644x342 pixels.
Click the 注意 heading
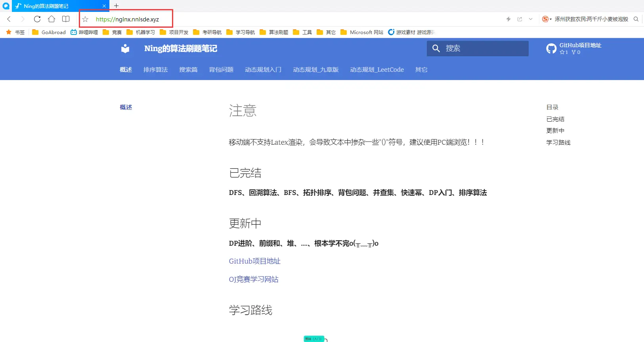[x=243, y=111]
